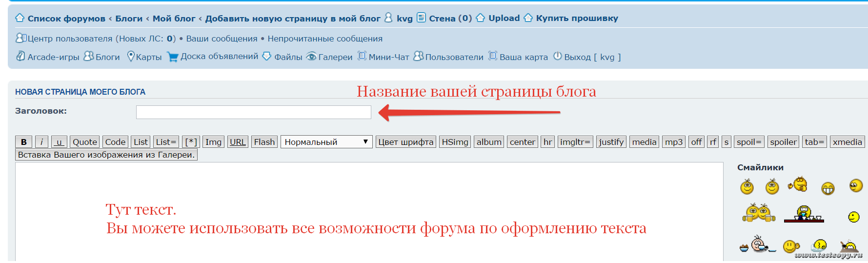
Task: Insert the big-grin teeth smiley
Action: 828,188
